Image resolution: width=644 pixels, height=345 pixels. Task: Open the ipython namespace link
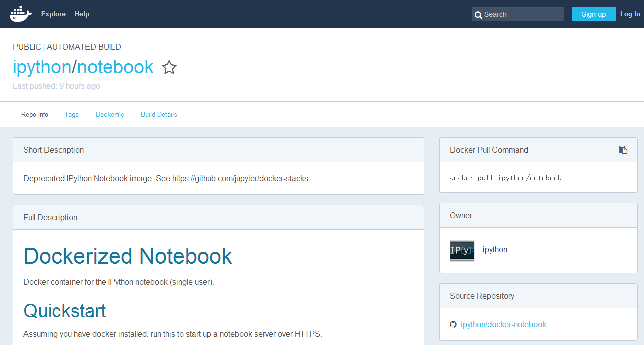pos(42,67)
